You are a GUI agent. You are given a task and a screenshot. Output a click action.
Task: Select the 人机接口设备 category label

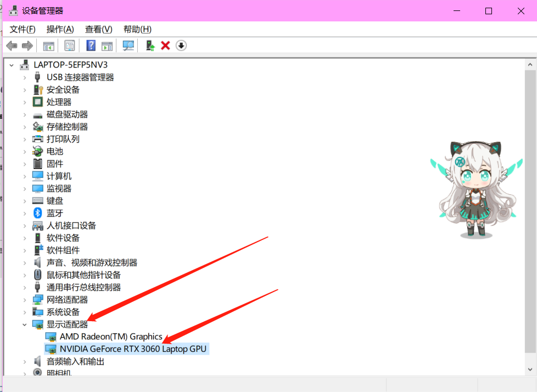(71, 226)
